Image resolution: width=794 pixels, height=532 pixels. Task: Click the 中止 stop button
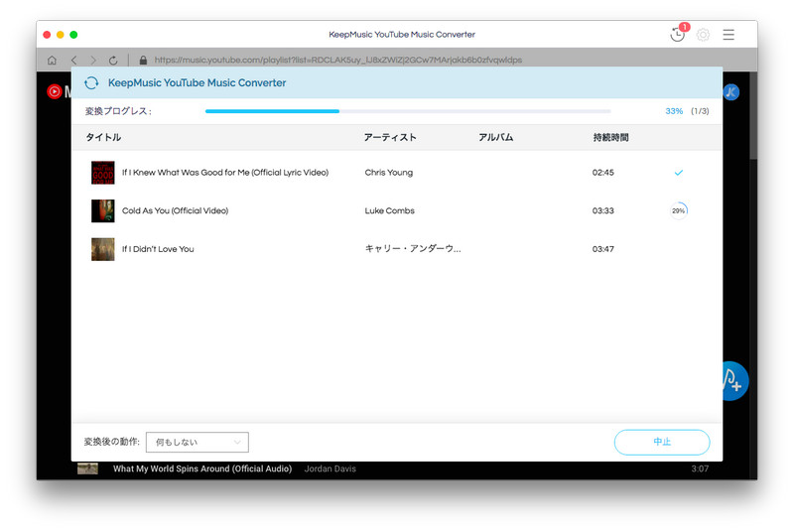(x=662, y=442)
